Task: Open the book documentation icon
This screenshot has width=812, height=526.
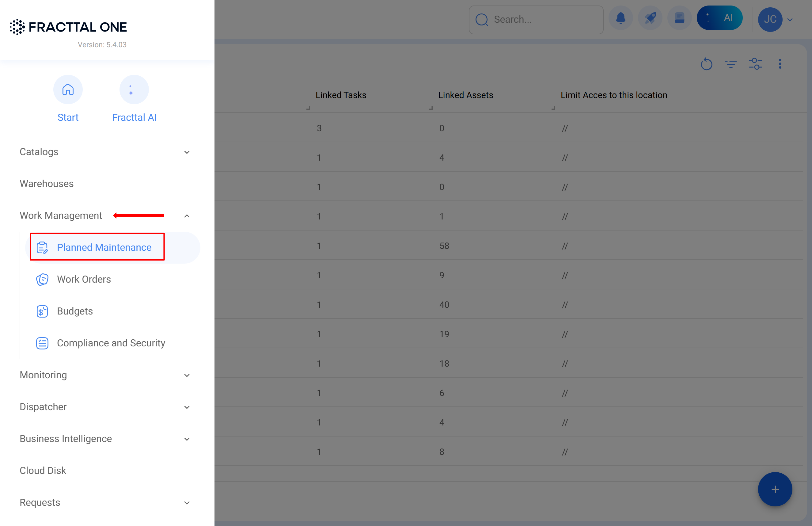Action: (x=679, y=18)
